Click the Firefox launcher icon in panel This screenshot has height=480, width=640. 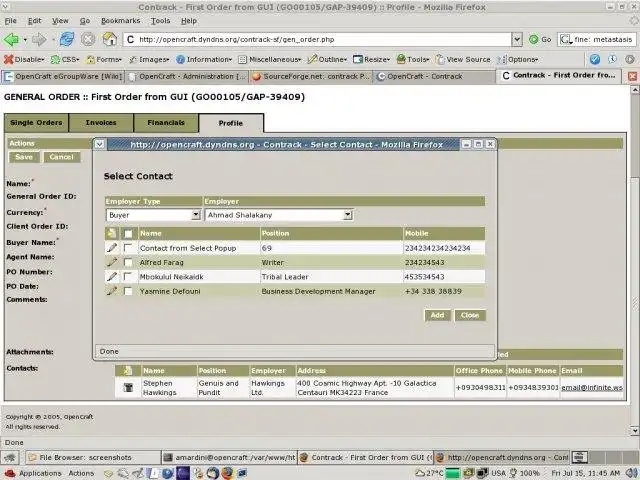pos(227,473)
